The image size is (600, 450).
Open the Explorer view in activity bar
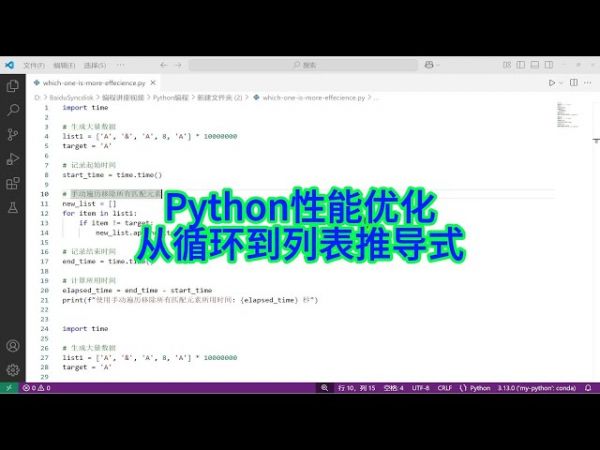coord(13,86)
